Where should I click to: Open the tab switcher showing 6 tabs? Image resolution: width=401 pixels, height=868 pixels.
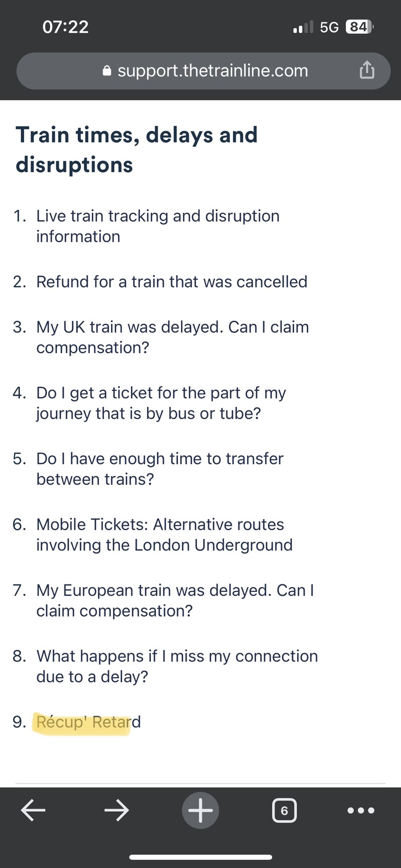(284, 810)
